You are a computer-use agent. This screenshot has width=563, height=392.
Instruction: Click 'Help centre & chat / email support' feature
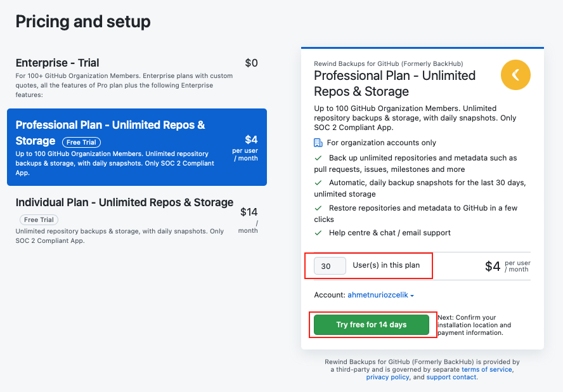coord(389,233)
